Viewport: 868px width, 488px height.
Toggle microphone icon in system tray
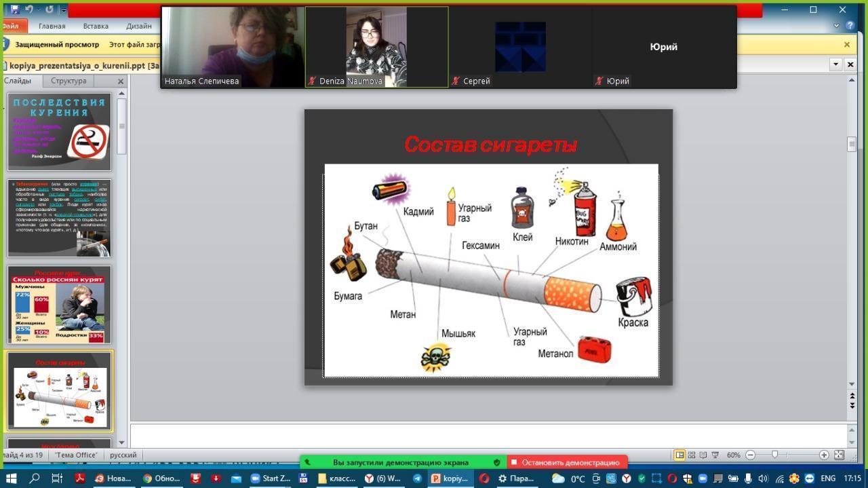click(748, 478)
